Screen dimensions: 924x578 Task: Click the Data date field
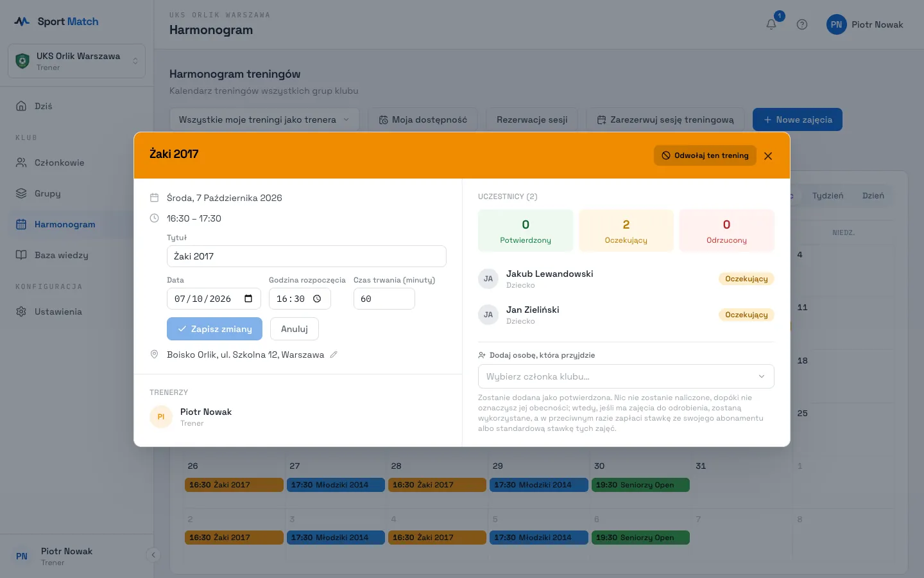pos(214,299)
